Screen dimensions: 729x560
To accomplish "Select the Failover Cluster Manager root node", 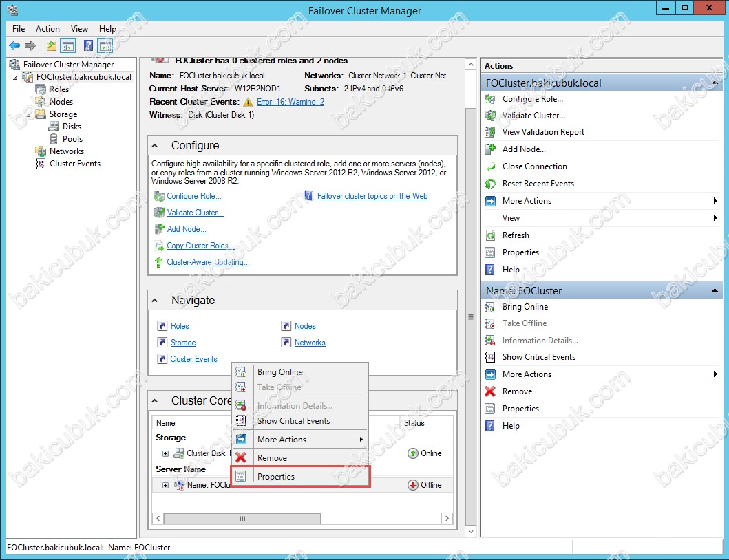I will [x=68, y=65].
